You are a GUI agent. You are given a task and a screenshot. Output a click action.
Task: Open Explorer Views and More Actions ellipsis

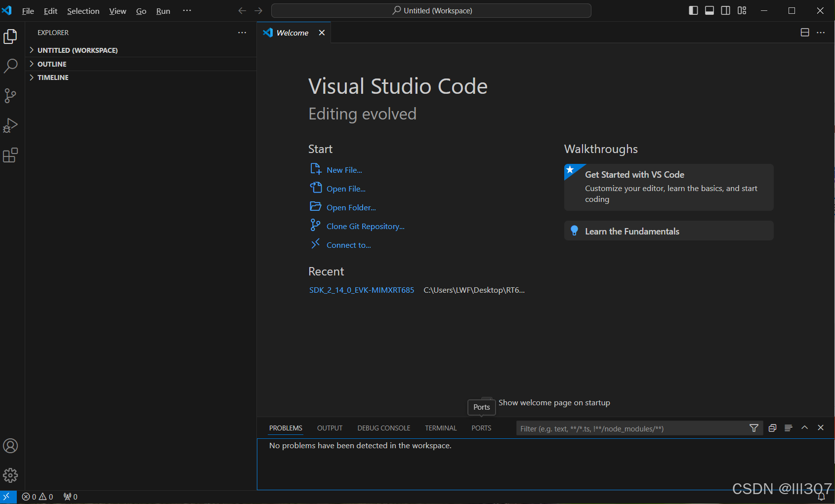(x=242, y=33)
